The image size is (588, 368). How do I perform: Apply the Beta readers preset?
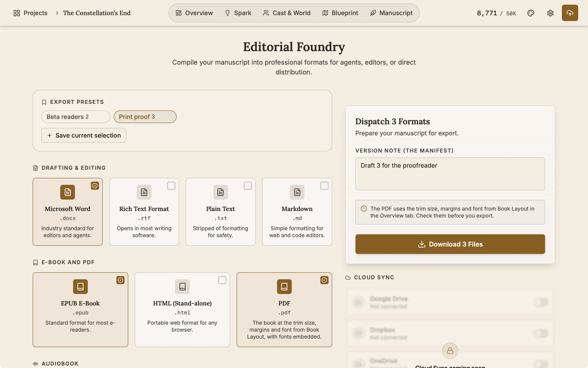[x=76, y=117]
